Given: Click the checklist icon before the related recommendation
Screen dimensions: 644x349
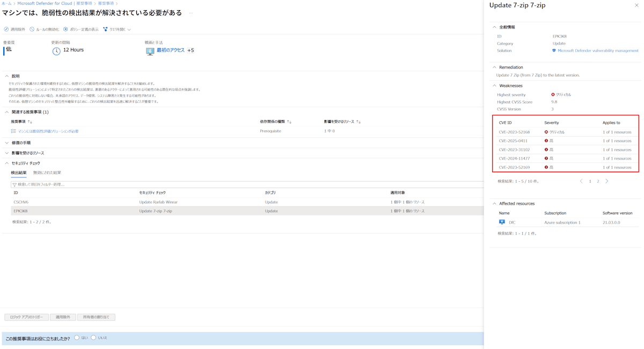Looking at the screenshot, I should [x=13, y=131].
